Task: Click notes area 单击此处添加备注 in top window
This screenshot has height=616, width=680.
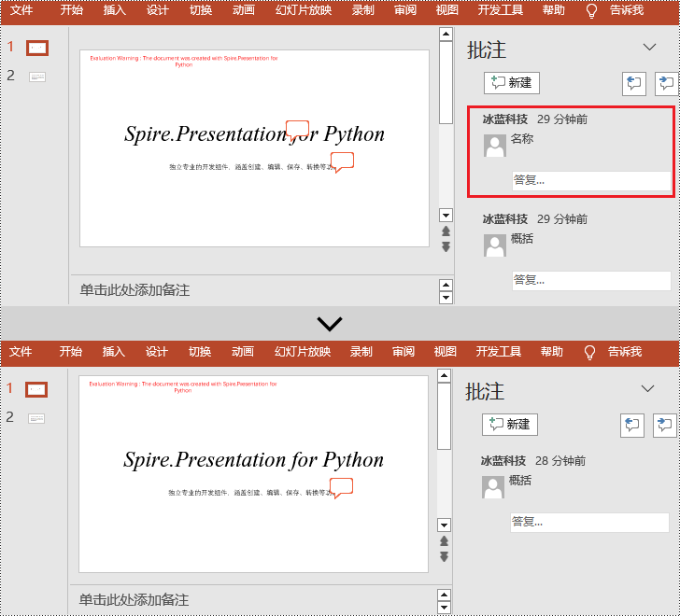Action: pos(135,290)
